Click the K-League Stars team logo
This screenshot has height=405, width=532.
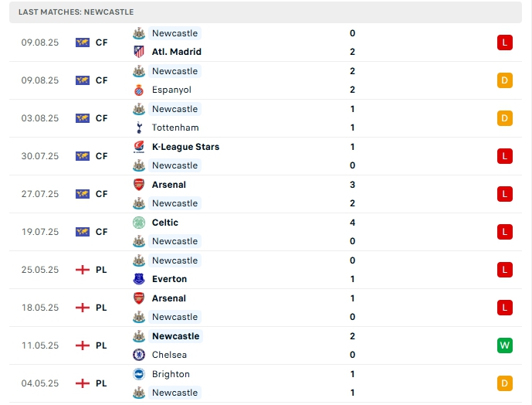[x=139, y=147]
